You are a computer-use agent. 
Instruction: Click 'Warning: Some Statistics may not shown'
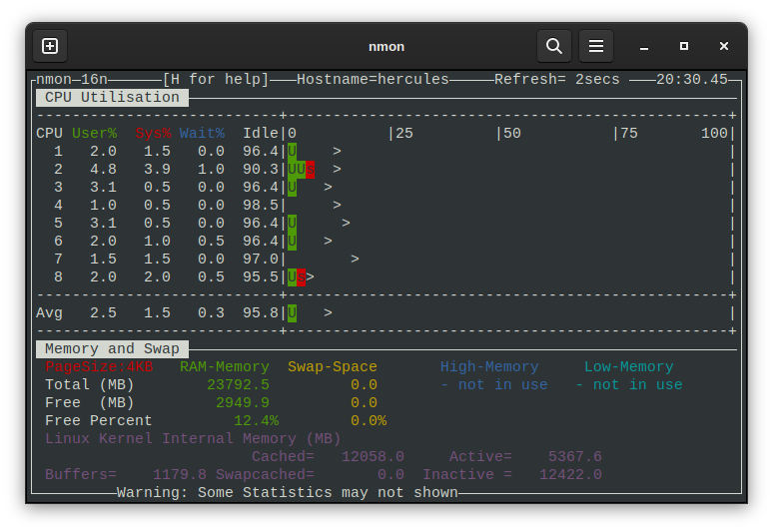pyautogui.click(x=288, y=493)
